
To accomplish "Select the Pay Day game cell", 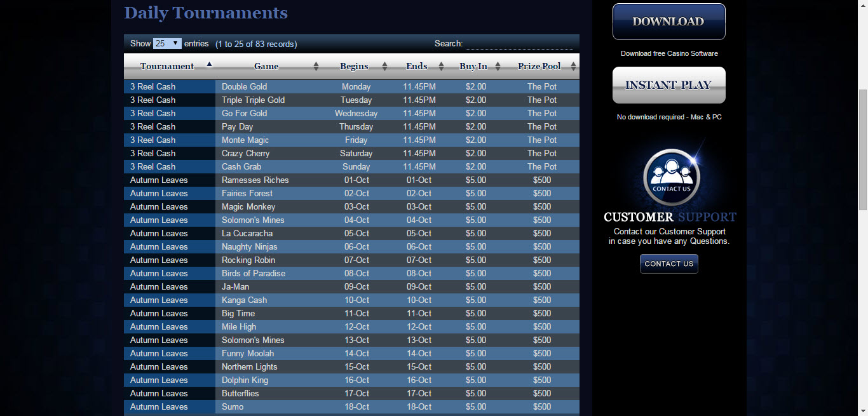I will (x=269, y=126).
